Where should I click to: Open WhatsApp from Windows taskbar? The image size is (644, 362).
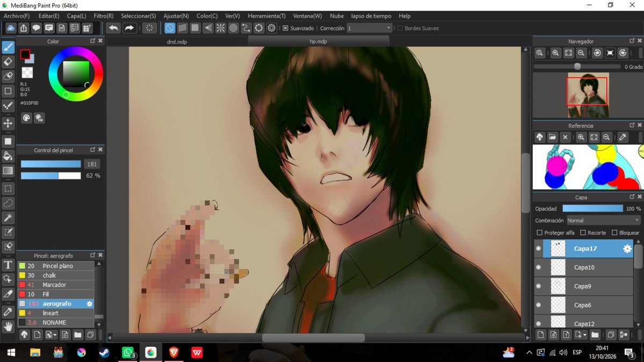pos(128,352)
